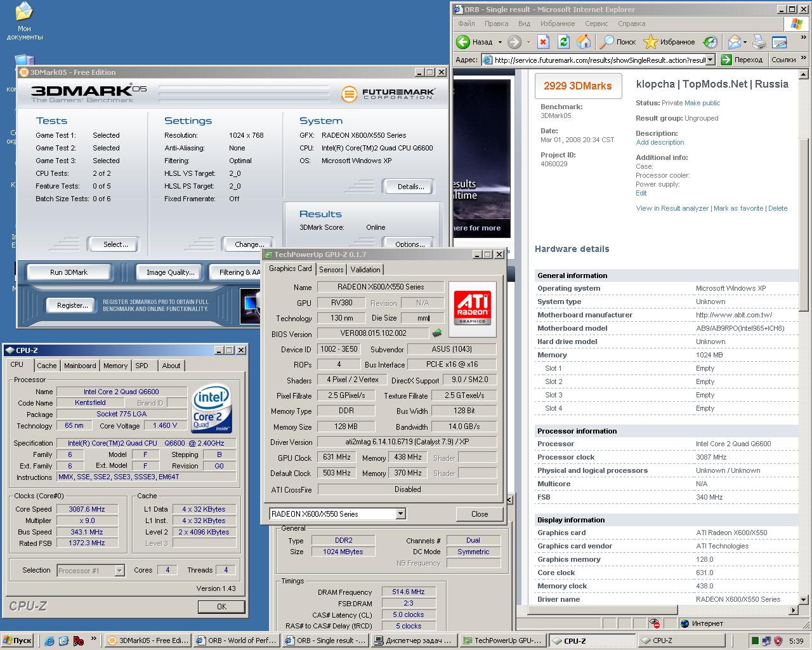Open the Forward button history dropdown arrow
Viewport: 812px width, 650px height.
tap(528, 42)
